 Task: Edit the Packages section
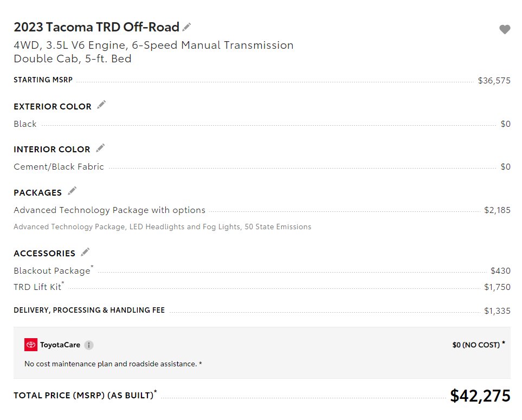click(72, 191)
